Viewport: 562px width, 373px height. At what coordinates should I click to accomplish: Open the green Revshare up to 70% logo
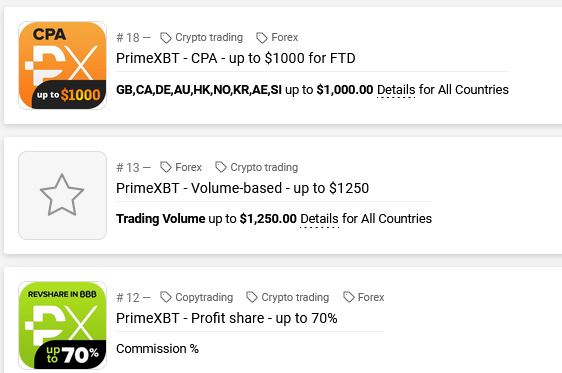tap(62, 325)
